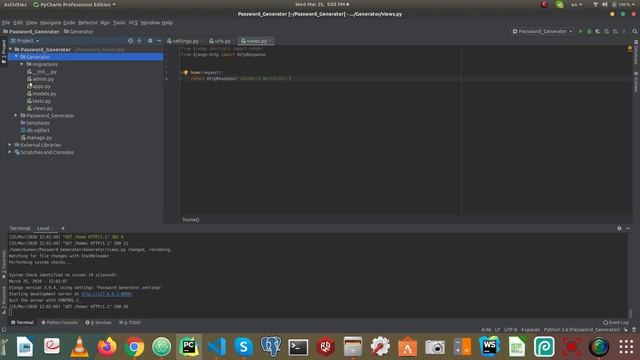Open Visual Studio Code from dock

[x=216, y=347]
